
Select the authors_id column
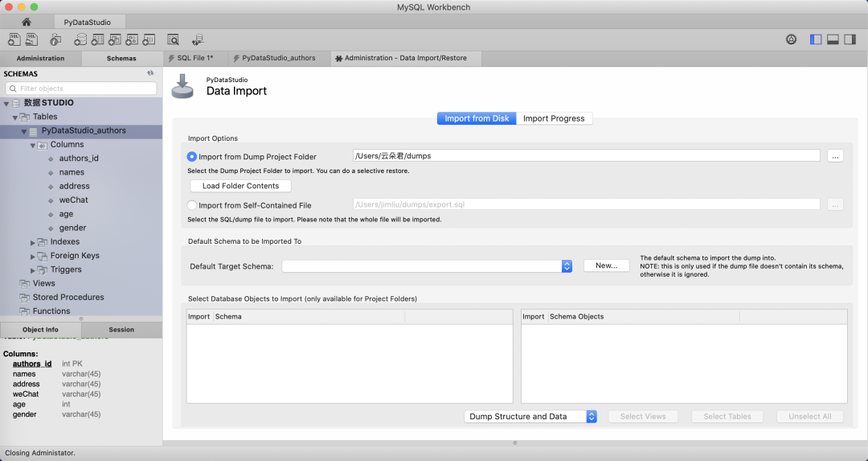pyautogui.click(x=79, y=158)
